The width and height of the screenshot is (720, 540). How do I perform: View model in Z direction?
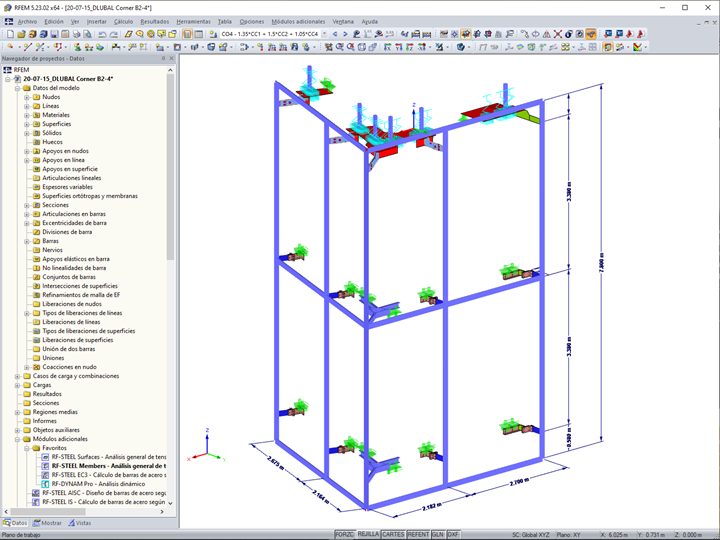pos(409,47)
